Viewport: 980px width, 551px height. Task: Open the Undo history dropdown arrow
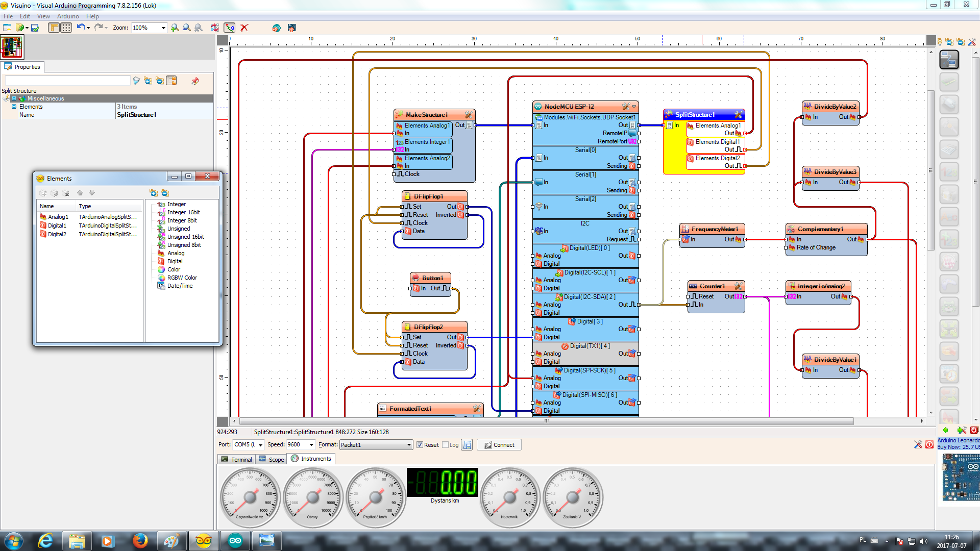88,28
